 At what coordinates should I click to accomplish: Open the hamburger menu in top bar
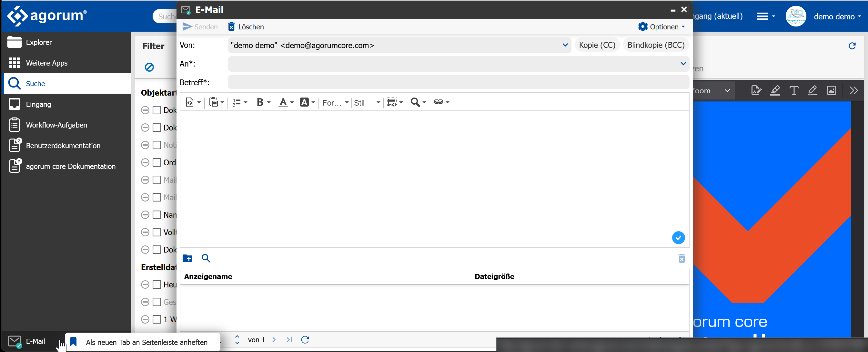tap(766, 16)
